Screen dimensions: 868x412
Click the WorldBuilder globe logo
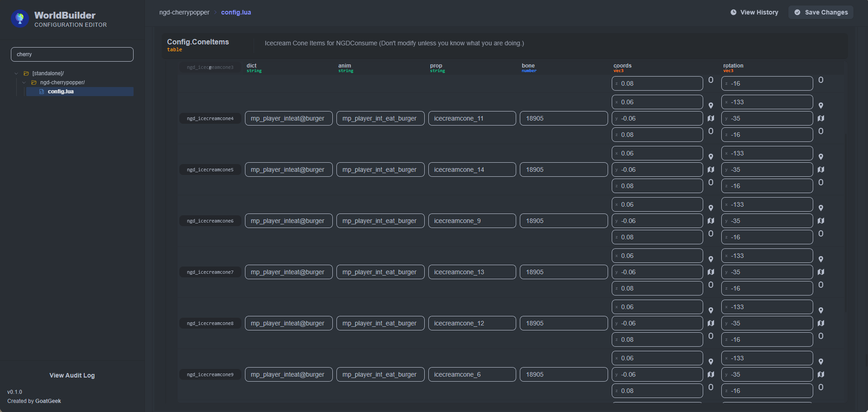[19, 19]
